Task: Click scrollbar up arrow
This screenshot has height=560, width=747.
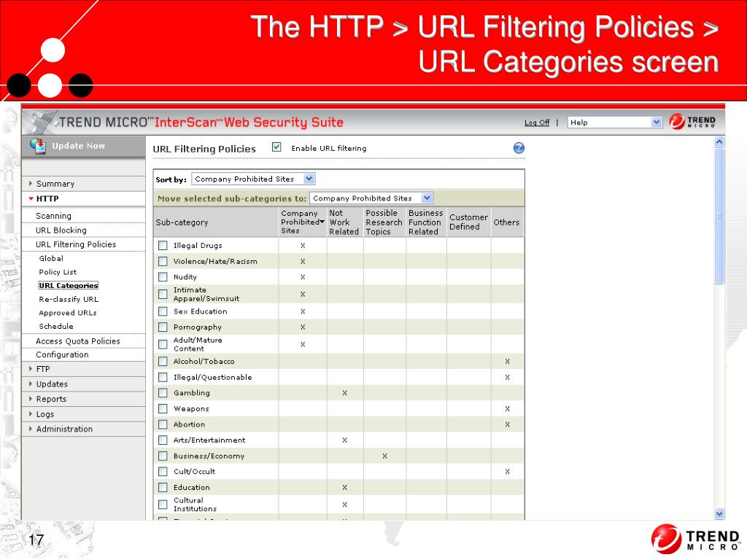Action: point(719,142)
